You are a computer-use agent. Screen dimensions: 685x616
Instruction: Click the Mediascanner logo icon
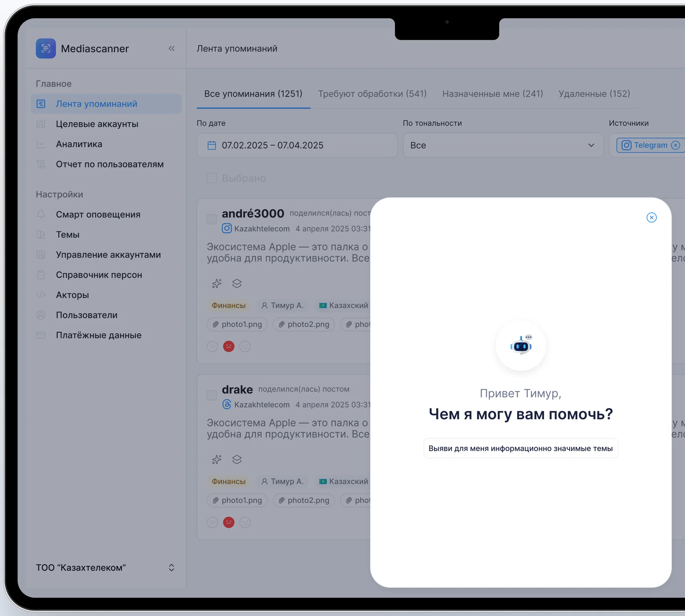46,48
